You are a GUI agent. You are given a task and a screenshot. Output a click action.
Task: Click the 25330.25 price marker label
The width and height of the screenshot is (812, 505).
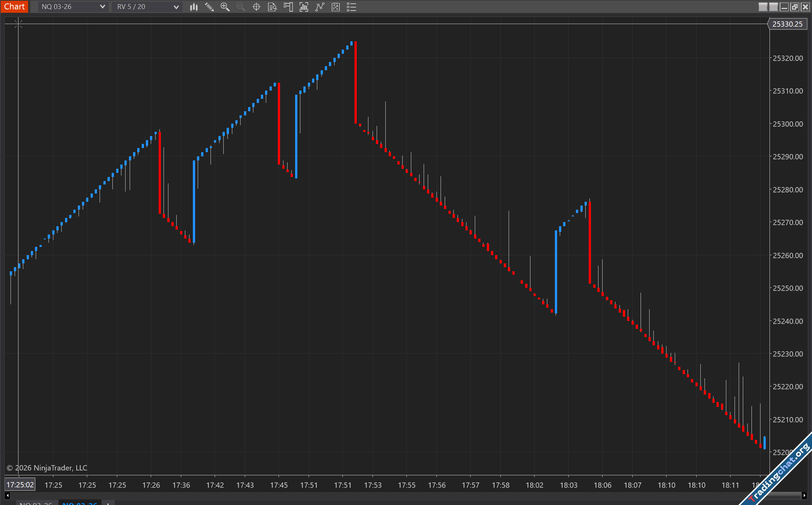coord(787,24)
